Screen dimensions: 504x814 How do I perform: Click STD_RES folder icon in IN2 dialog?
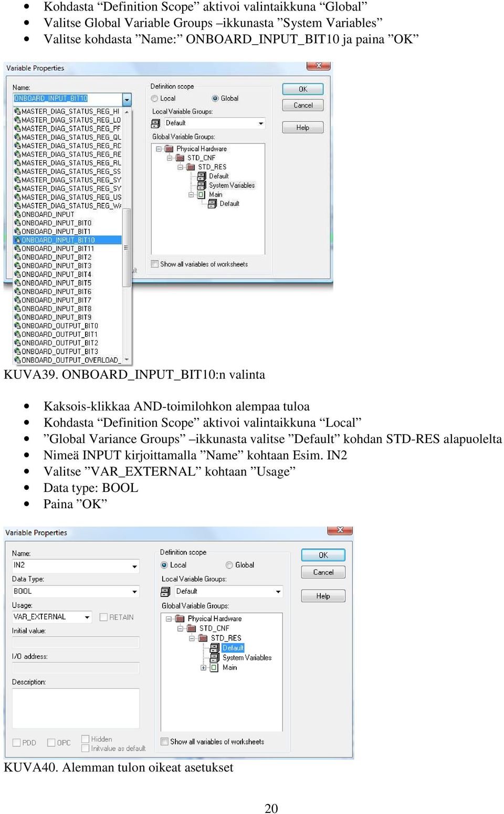pyautogui.click(x=203, y=638)
